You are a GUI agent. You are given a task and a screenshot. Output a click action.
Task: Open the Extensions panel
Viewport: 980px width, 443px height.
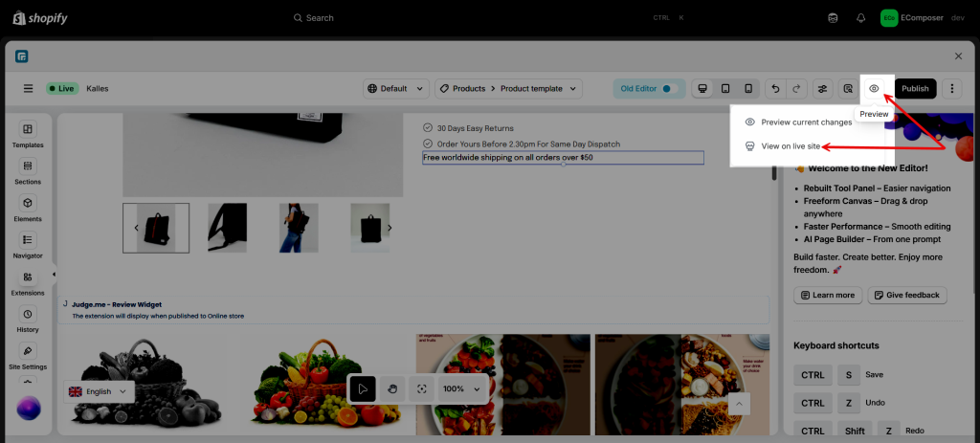[x=28, y=282]
